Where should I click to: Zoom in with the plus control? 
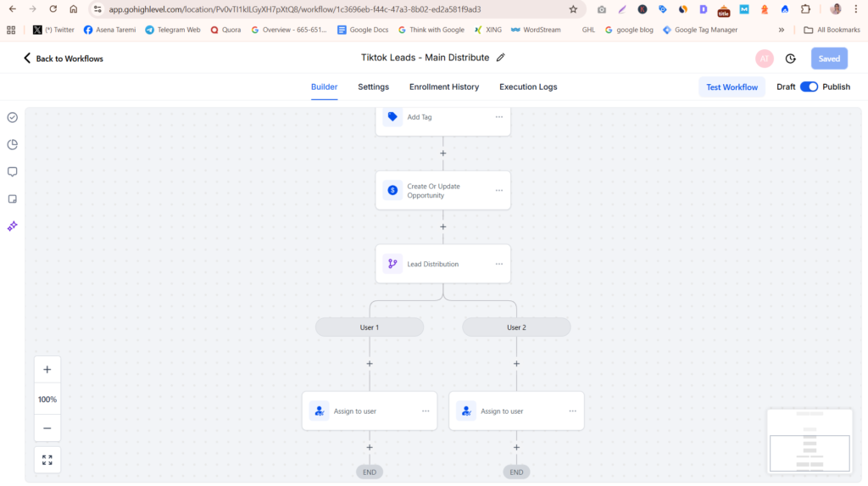click(x=47, y=370)
